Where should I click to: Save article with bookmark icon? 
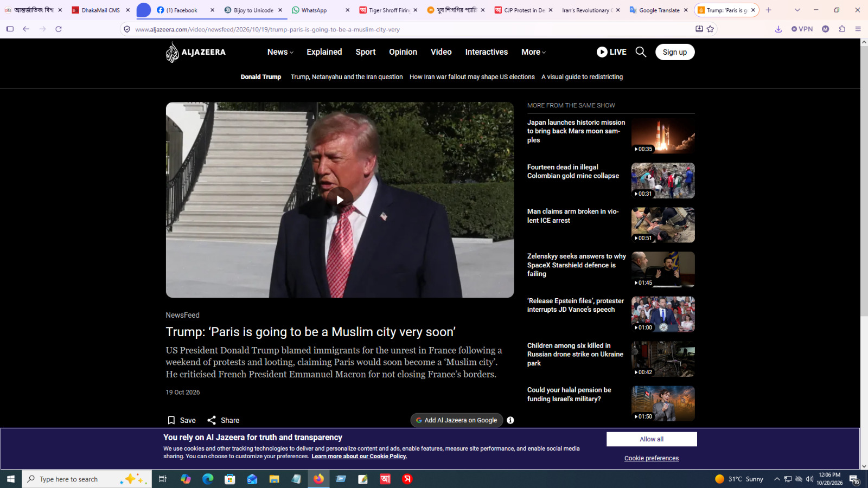171,420
